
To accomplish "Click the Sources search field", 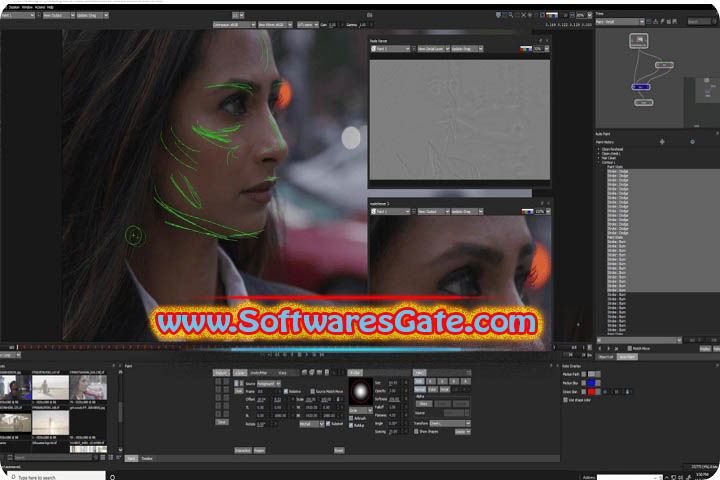I will coord(53,457).
